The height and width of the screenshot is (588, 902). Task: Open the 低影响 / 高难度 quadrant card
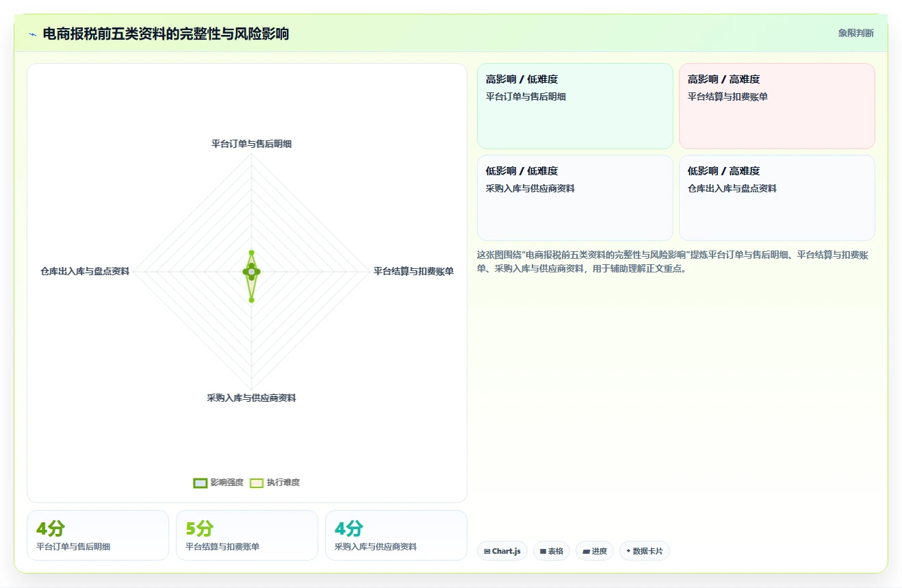tap(777, 198)
